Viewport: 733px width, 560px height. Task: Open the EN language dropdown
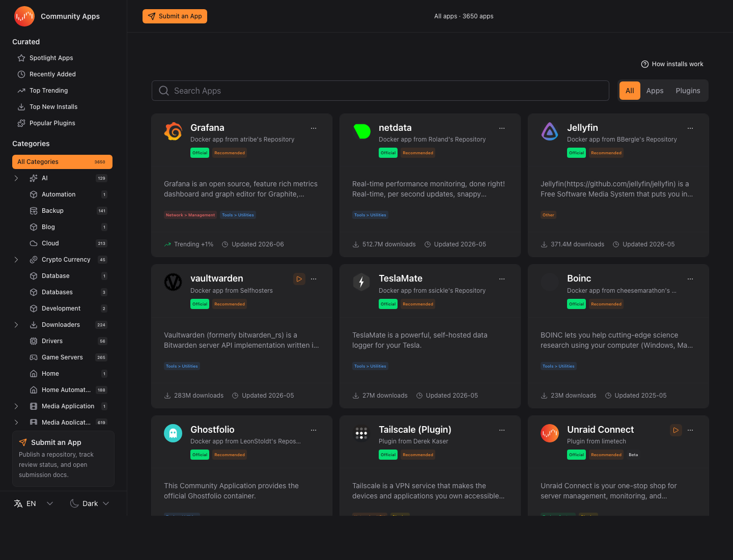pyautogui.click(x=34, y=503)
